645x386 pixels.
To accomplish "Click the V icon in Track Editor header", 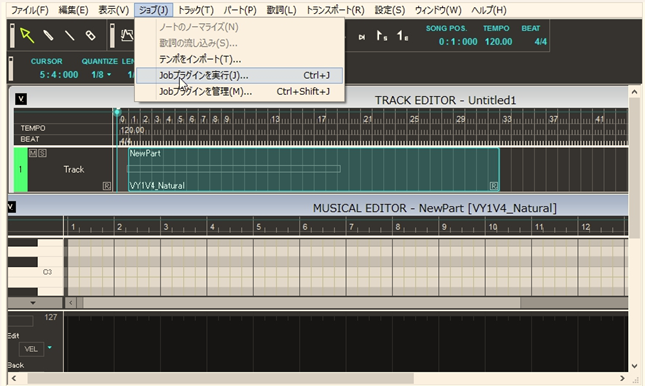I will [x=21, y=99].
